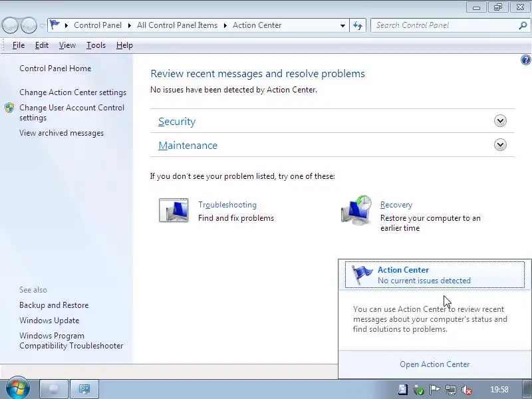Open Windows Program Compatibility Troubleshooter
Screen dimensions: 532x399
coord(71,340)
